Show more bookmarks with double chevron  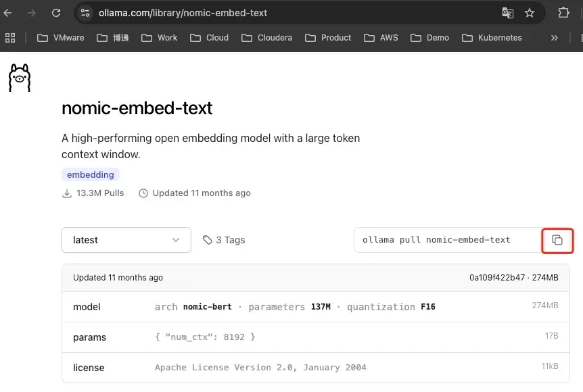(x=555, y=38)
